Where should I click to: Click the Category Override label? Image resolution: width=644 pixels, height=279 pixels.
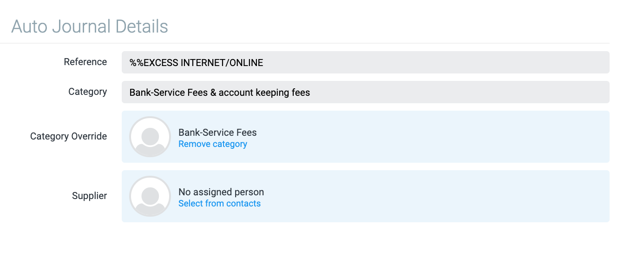click(x=69, y=136)
